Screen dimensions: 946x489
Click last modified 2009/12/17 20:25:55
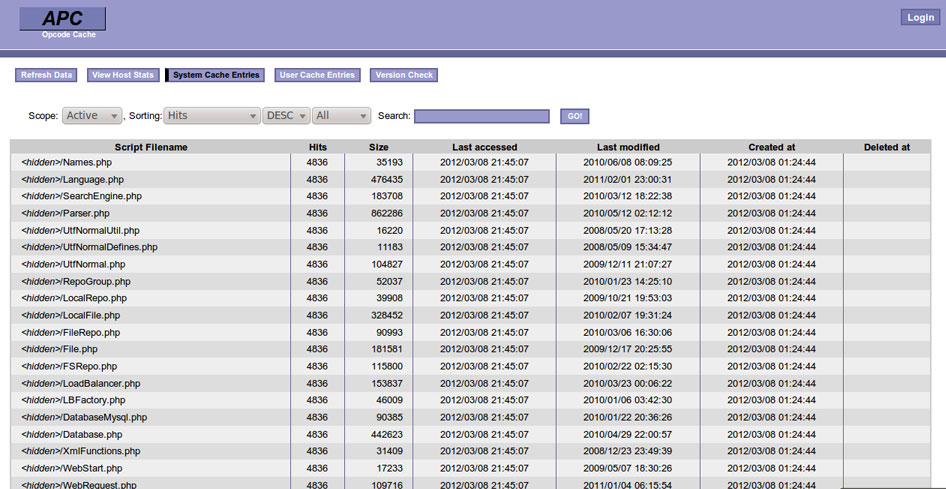627,349
